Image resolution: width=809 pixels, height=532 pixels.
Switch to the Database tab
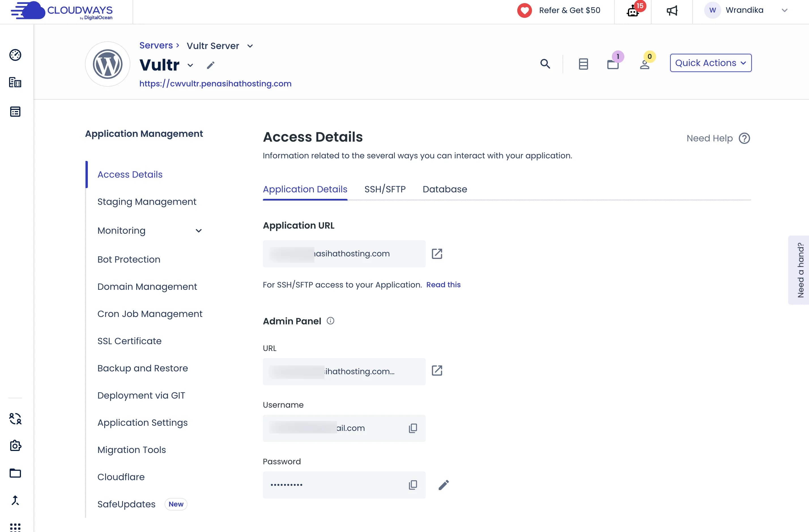pyautogui.click(x=445, y=189)
